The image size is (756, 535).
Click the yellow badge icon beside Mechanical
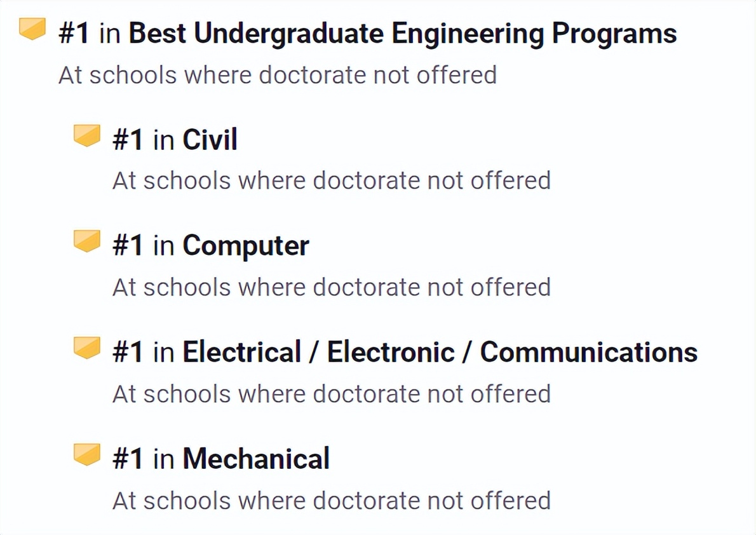86,455
